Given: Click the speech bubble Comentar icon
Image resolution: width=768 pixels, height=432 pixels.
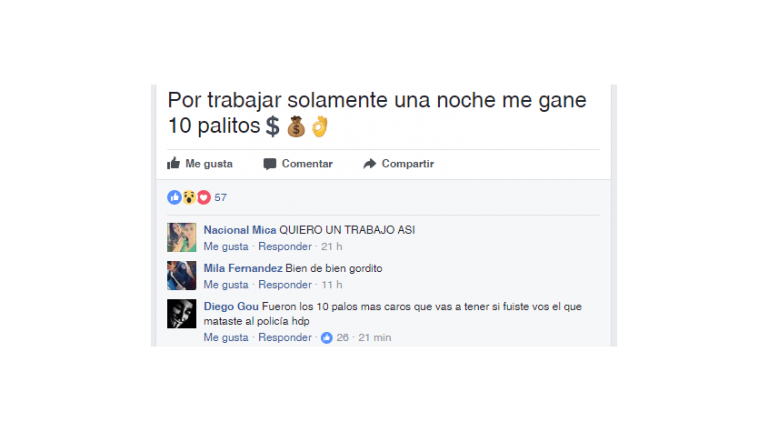Looking at the screenshot, I should pos(269,164).
